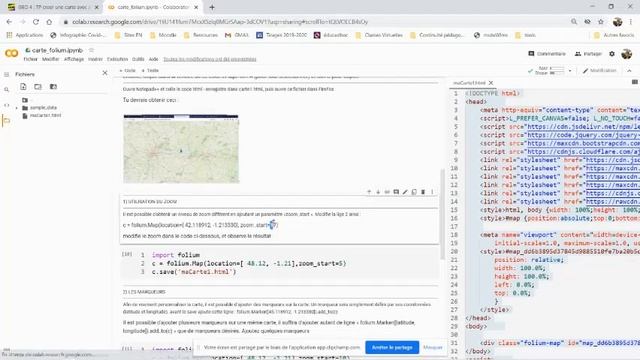Open maCarte1.html in the file tree

coord(45,116)
